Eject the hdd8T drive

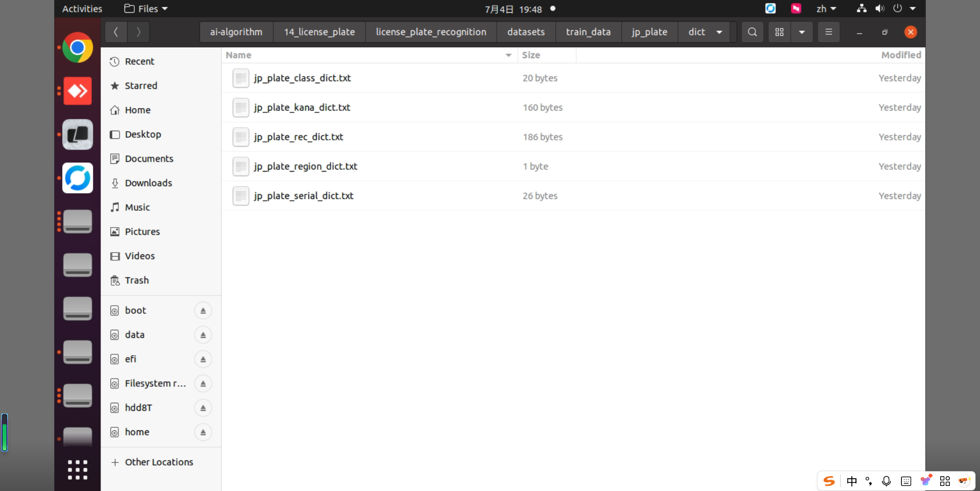203,408
